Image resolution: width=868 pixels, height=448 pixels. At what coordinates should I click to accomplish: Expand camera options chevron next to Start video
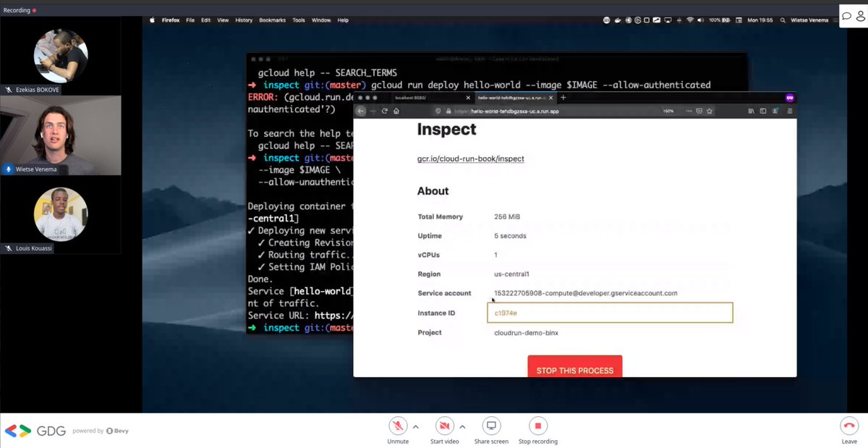(x=462, y=426)
